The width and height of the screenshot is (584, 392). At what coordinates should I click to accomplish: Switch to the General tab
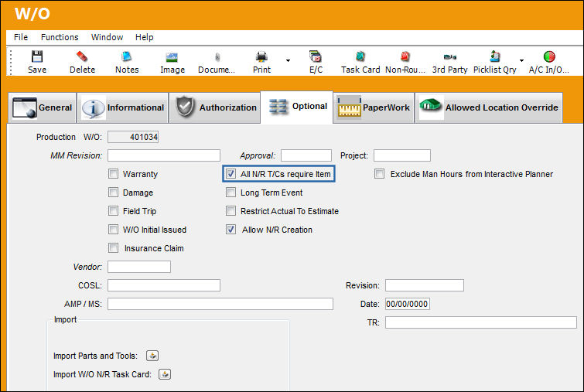click(x=42, y=107)
